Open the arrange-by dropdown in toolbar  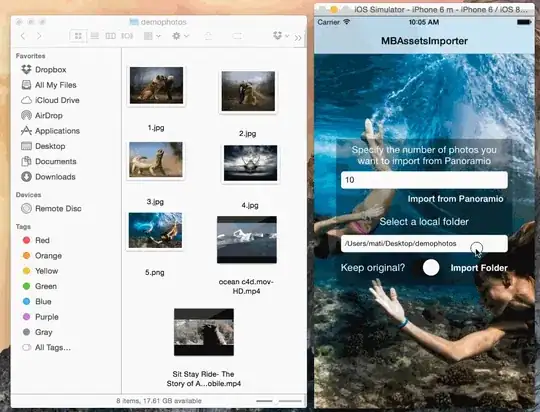point(152,36)
